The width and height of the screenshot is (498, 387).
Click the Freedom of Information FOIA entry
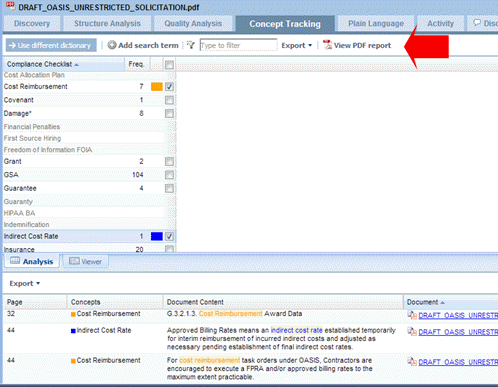tap(48, 150)
